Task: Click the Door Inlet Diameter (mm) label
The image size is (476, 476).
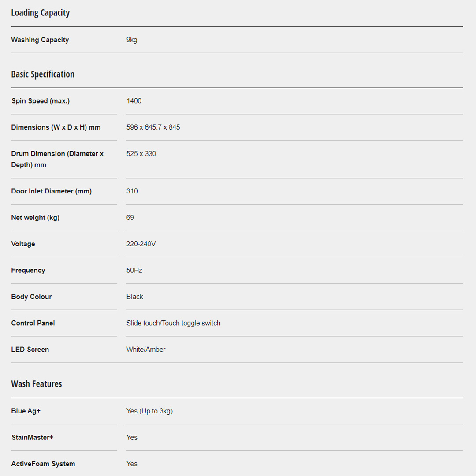Action: pos(52,191)
